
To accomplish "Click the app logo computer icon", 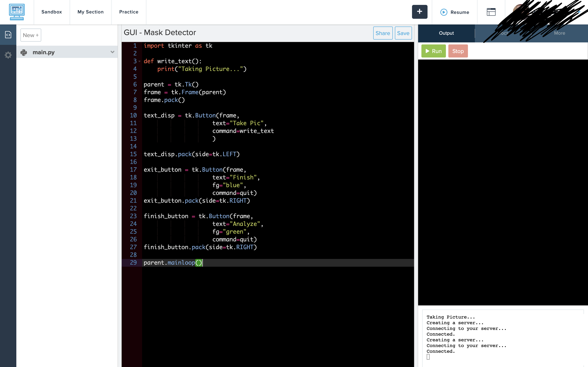I will coord(17,12).
